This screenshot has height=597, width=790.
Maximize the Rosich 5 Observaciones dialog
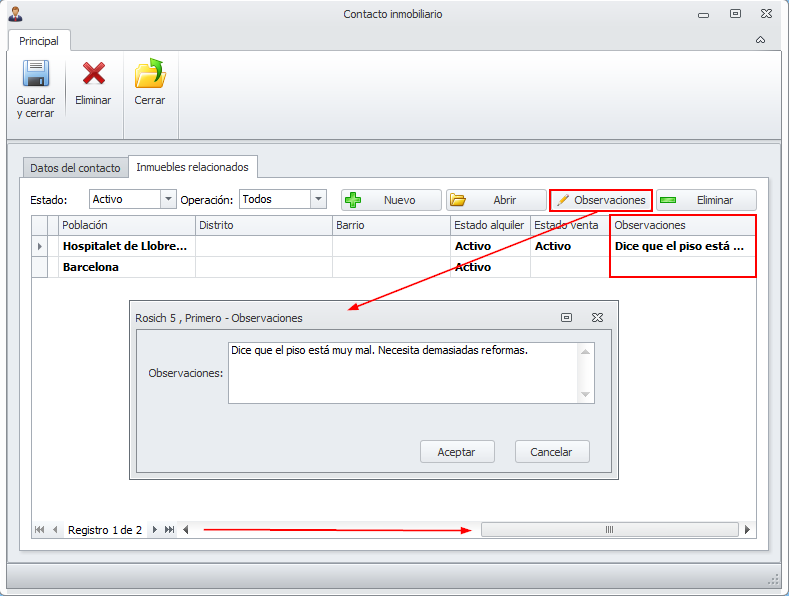click(x=566, y=317)
